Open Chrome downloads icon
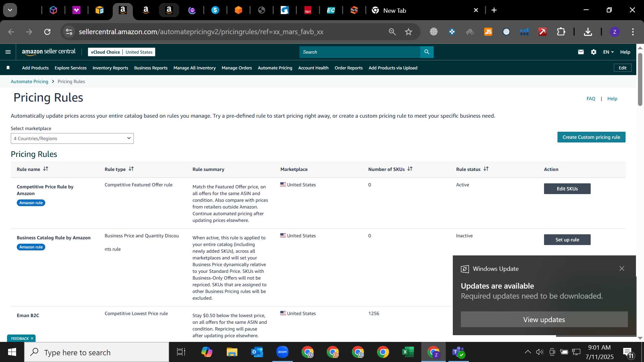Screen dimensions: 644x362 588,32
